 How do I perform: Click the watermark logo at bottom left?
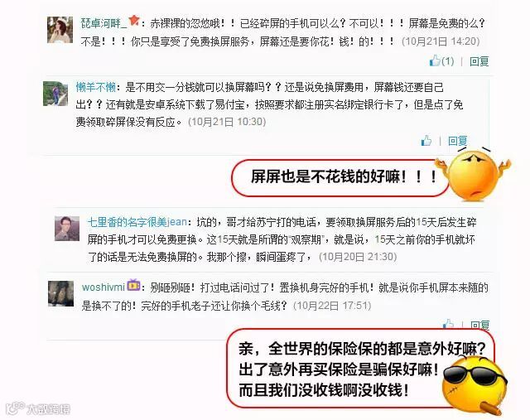pyautogui.click(x=38, y=408)
